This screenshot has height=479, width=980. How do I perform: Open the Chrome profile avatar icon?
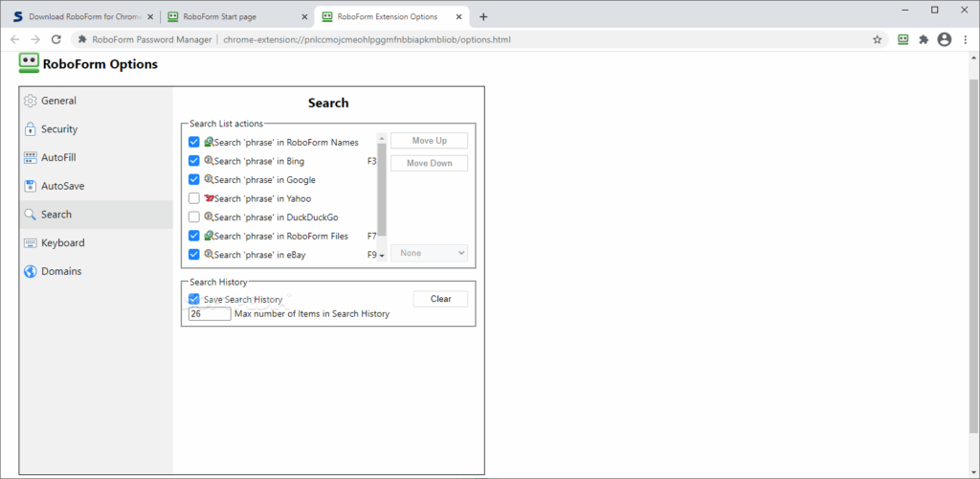tap(945, 39)
